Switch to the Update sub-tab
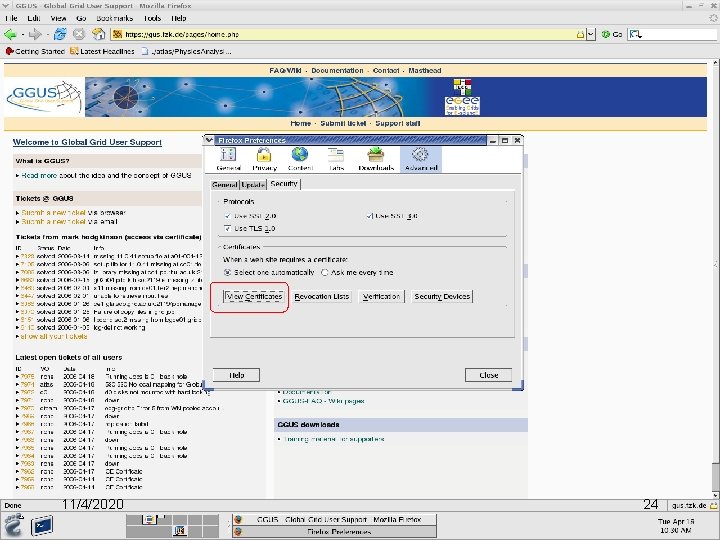720x540 pixels. pos(253,185)
